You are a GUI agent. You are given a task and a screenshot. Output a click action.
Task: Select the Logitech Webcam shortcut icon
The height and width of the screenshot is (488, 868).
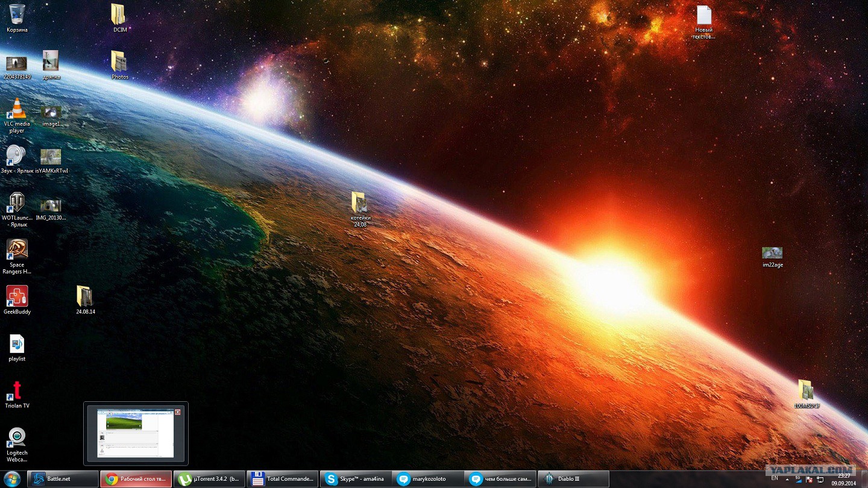point(17,445)
